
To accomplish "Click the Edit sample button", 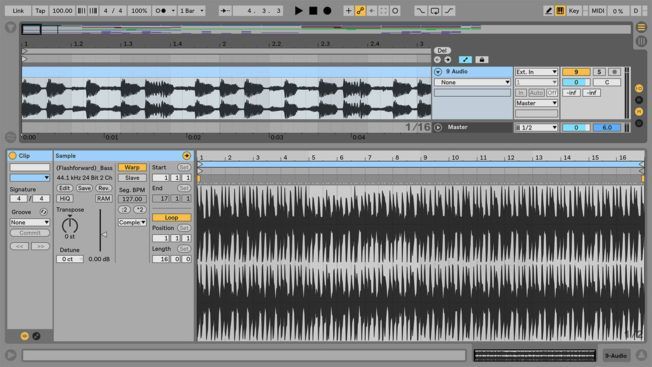I will [x=64, y=188].
